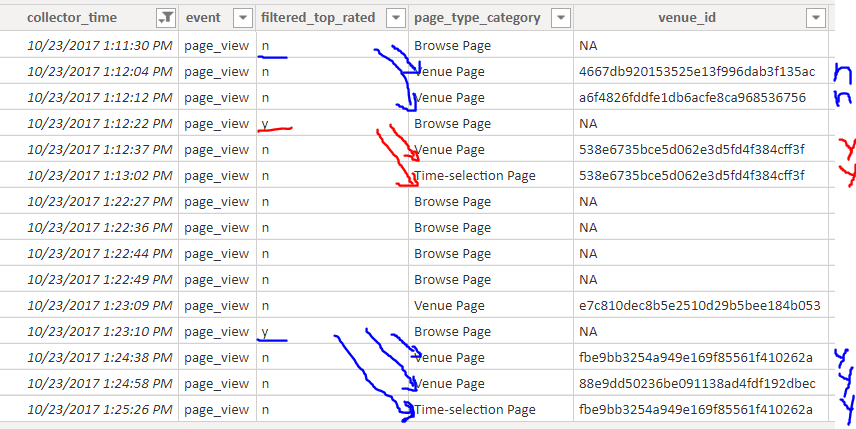The height and width of the screenshot is (429, 856).
Task: Select the event column header
Action: point(203,18)
